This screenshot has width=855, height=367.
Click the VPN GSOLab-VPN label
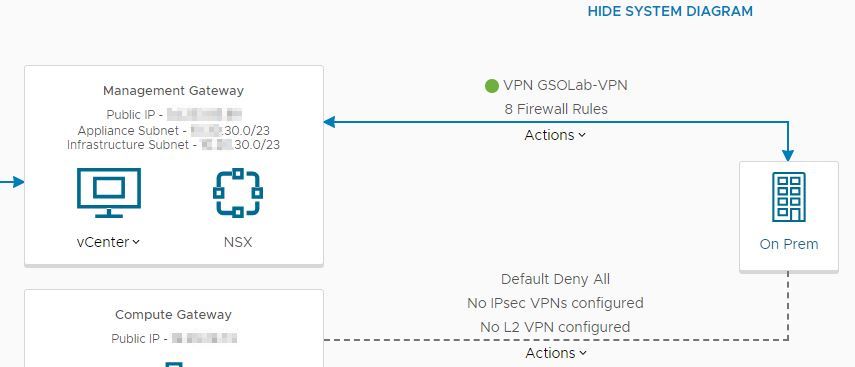pyautogui.click(x=565, y=86)
